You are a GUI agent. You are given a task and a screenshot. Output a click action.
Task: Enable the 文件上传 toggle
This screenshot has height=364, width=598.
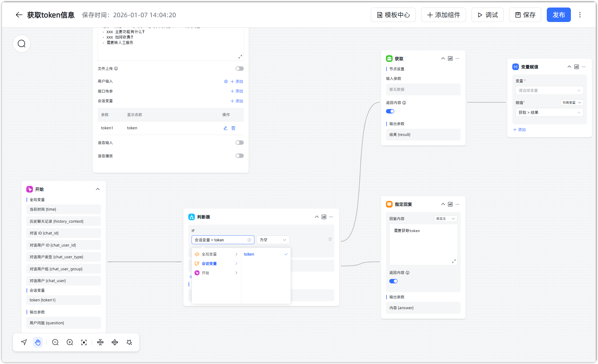point(240,69)
